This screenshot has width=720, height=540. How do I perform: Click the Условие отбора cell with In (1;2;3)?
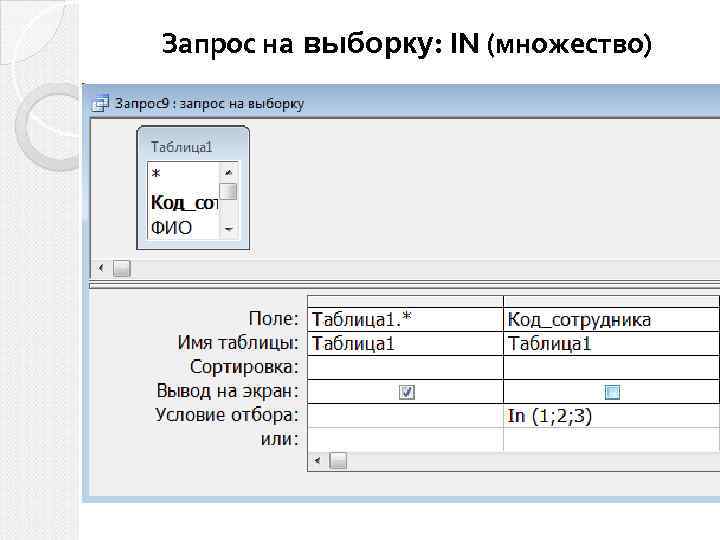point(611,416)
